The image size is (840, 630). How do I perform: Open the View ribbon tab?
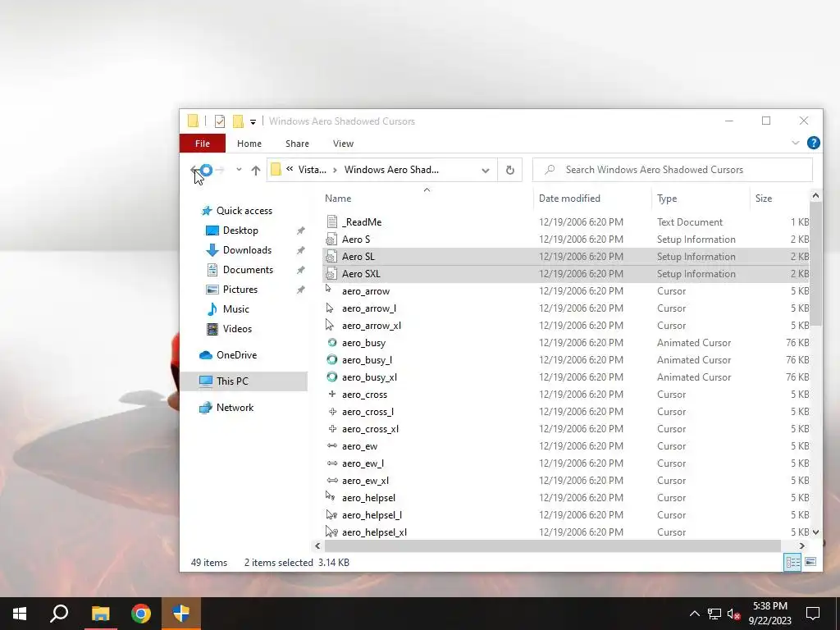pos(344,144)
